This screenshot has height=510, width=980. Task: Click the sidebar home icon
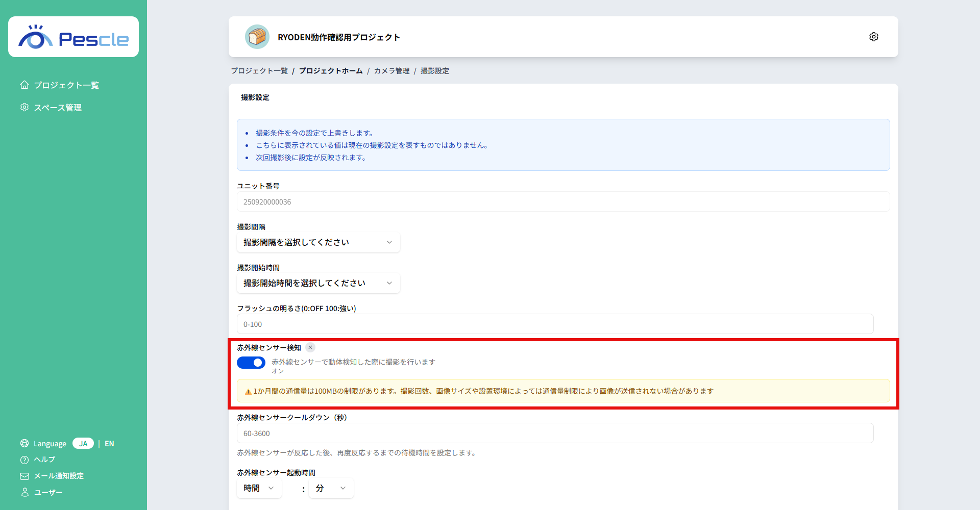pos(24,85)
